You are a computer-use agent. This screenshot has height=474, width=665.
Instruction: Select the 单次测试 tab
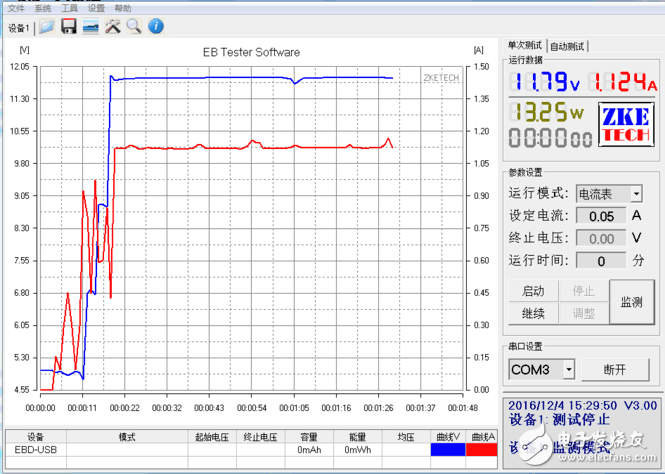525,45
